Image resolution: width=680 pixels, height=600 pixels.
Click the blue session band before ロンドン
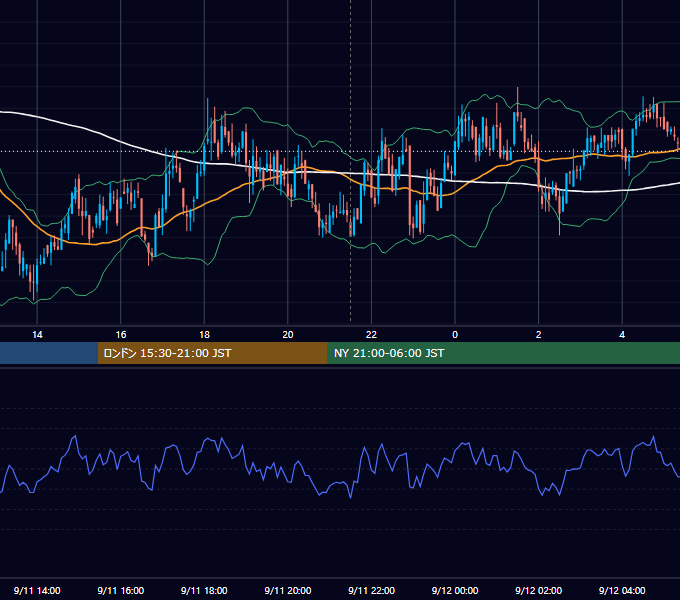click(49, 353)
